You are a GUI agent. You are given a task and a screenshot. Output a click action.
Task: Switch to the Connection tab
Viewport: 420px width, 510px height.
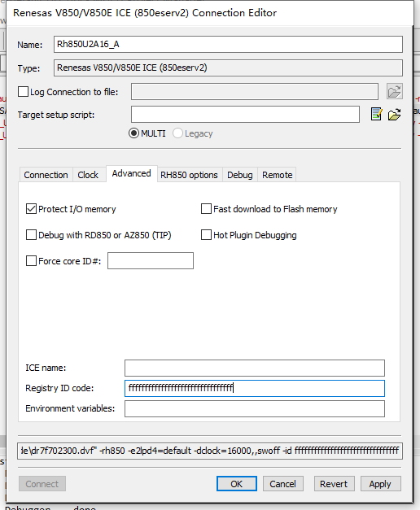click(x=46, y=175)
